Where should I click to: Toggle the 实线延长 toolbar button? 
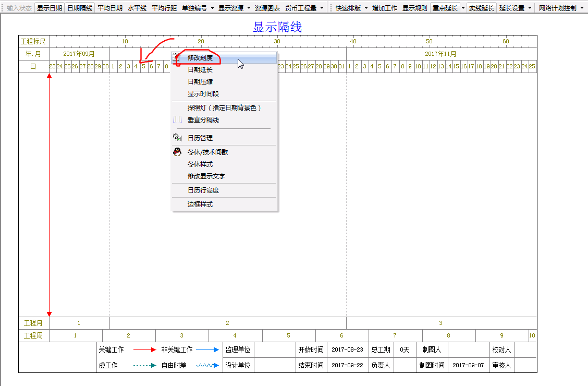click(x=481, y=8)
